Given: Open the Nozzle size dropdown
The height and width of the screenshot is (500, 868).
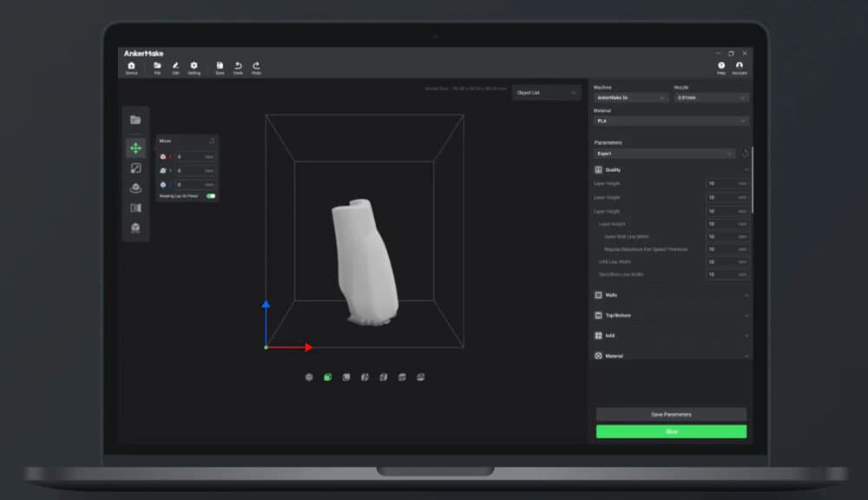Looking at the screenshot, I should 710,98.
